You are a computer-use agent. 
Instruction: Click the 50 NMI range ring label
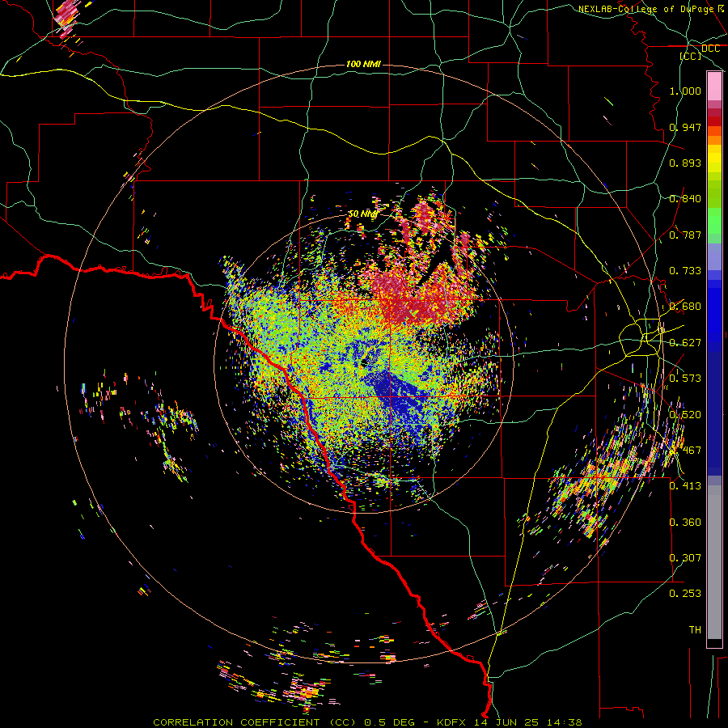[x=362, y=214]
